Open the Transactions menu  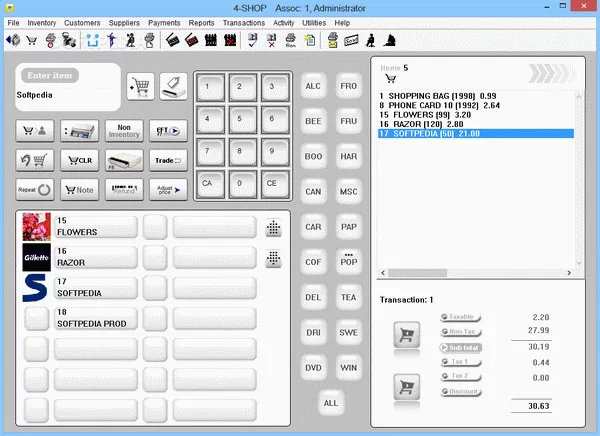click(x=244, y=22)
